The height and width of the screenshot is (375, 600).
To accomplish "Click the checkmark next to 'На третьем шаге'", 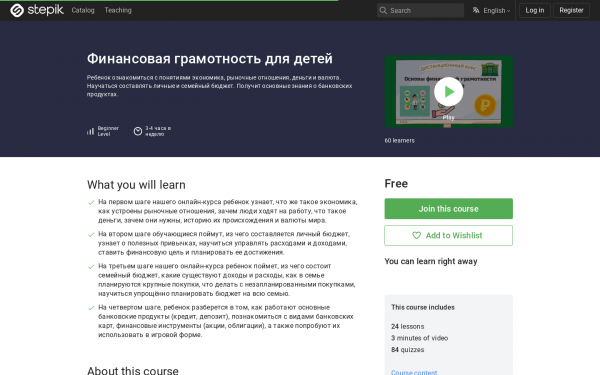I will click(91, 267).
